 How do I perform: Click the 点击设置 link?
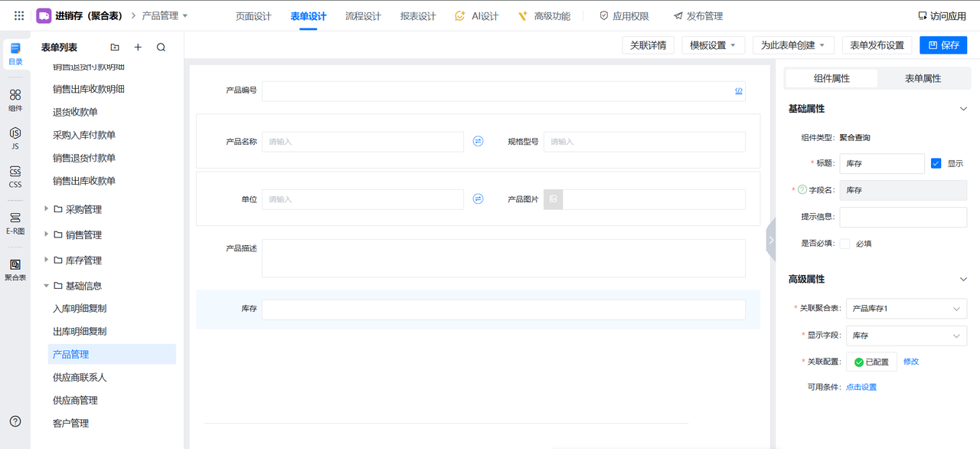tap(861, 387)
